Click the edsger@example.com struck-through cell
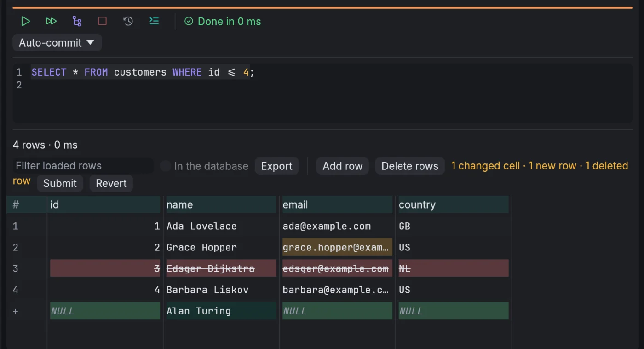 point(337,268)
